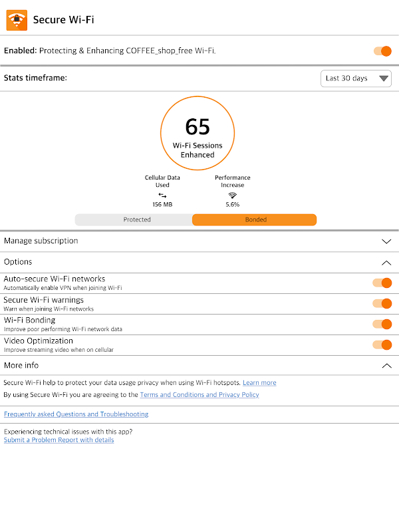Click Submit a Problem Report with details
Viewport: 399px width, 532px height.
59,440
